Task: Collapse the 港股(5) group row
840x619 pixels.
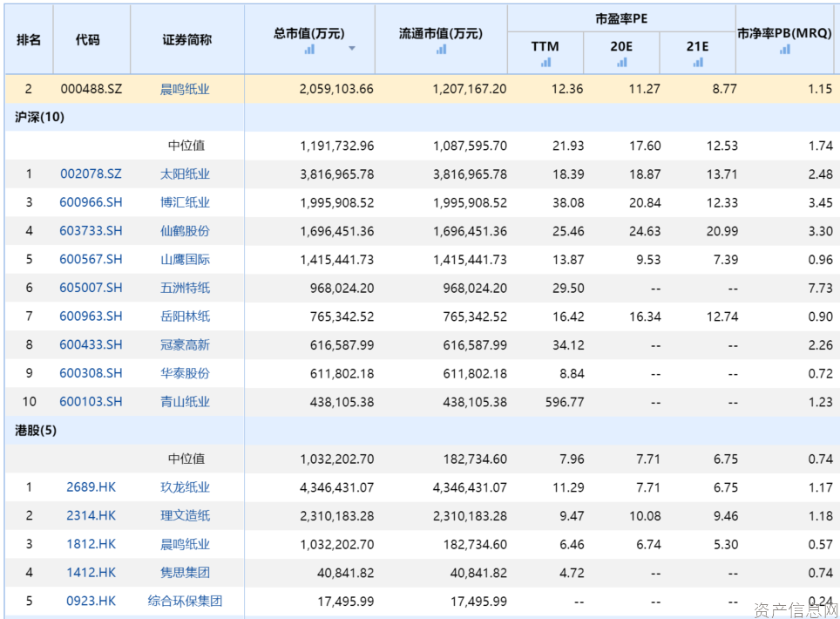Action: coord(36,431)
